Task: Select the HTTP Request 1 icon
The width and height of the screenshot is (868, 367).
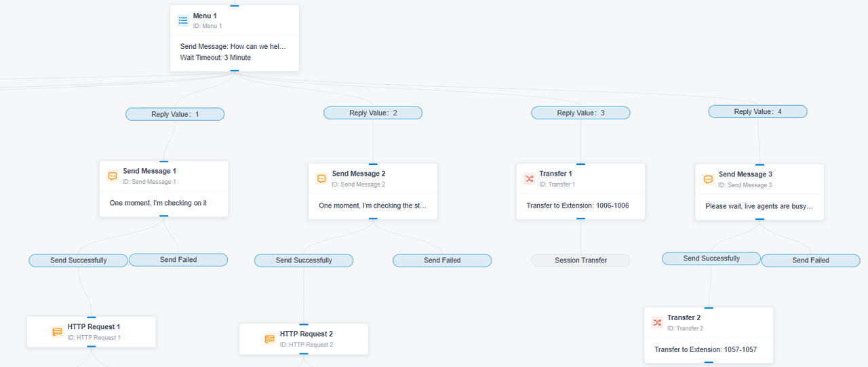Action: point(58,332)
